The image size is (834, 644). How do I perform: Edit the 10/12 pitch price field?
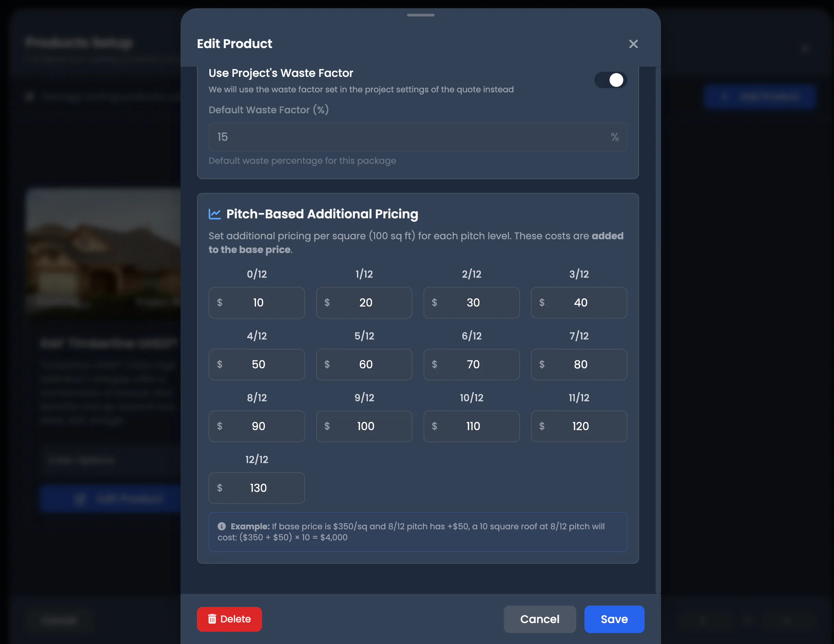tap(471, 426)
